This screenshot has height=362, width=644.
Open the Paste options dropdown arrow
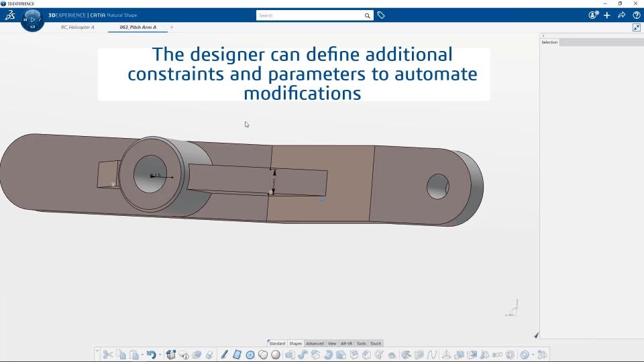coord(142,355)
